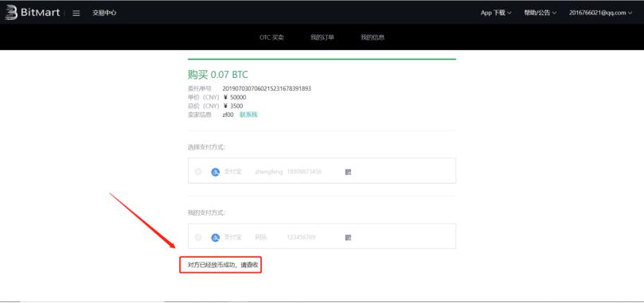The width and height of the screenshot is (644, 303).
Task: Click the 购买 0.07 BTC heading
Action: [x=217, y=74]
